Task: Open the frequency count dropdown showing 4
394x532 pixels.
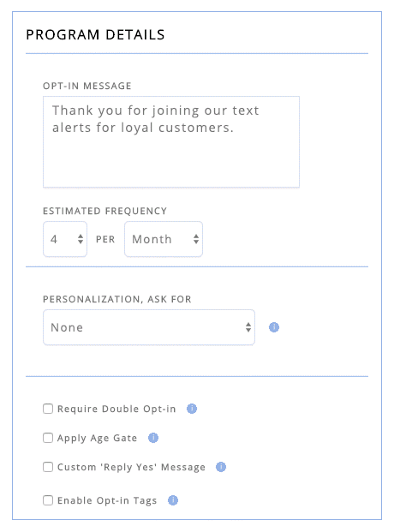Action: 65,239
